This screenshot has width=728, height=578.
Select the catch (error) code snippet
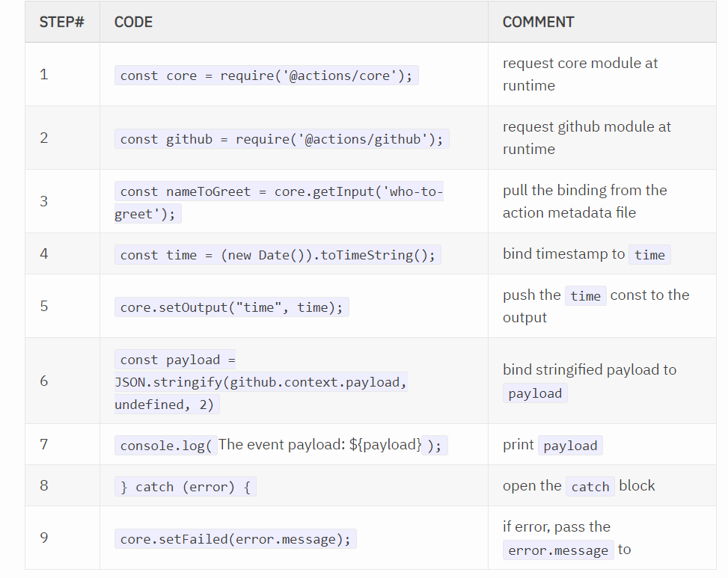(186, 486)
